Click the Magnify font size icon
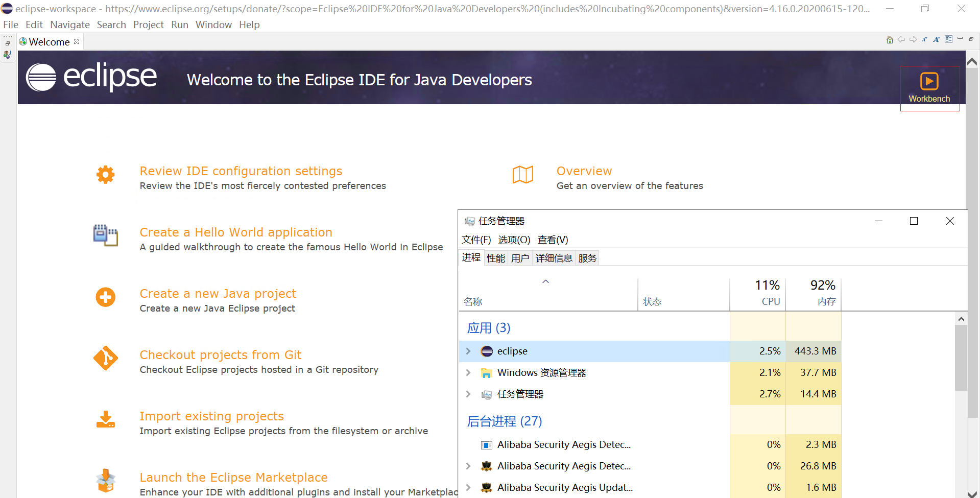 [x=936, y=40]
